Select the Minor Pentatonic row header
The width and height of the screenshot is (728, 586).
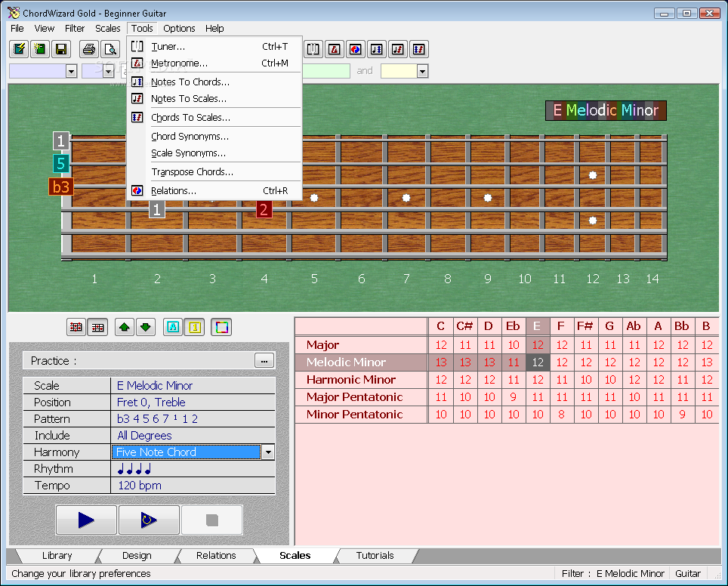click(361, 414)
